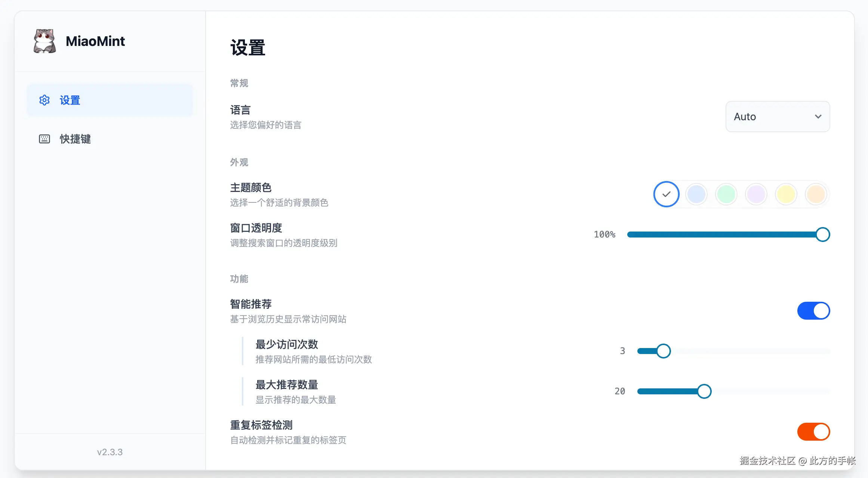Switch to the 快捷键 sidebar tab
Viewport: 868px width, 478px height.
110,139
